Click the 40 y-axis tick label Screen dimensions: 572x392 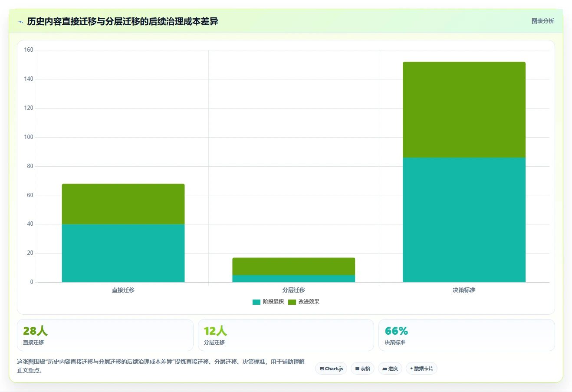(30, 224)
